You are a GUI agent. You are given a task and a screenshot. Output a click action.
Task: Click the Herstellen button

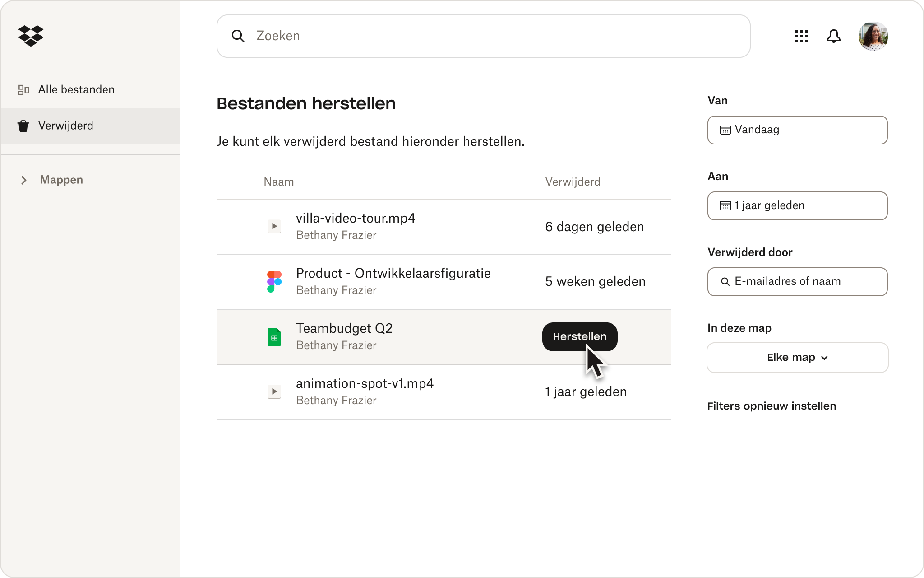pos(580,336)
